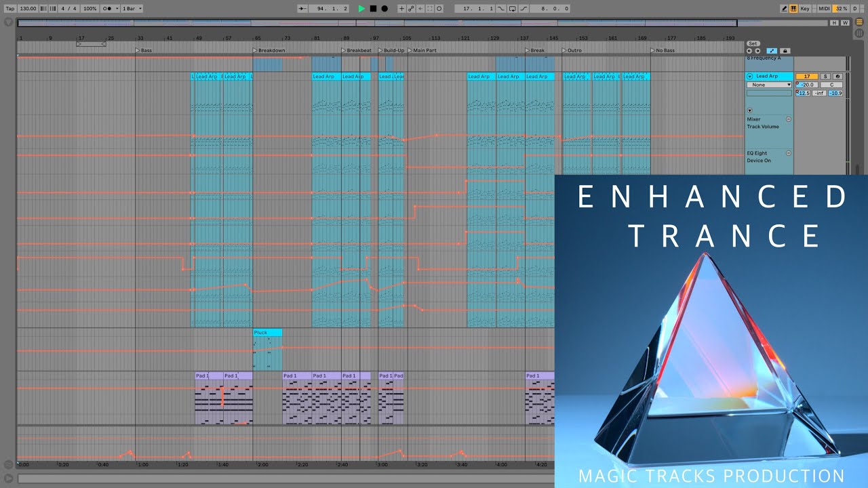Viewport: 868px width, 488px height.
Task: Toggle the Automation Arm icon
Action: [x=411, y=9]
